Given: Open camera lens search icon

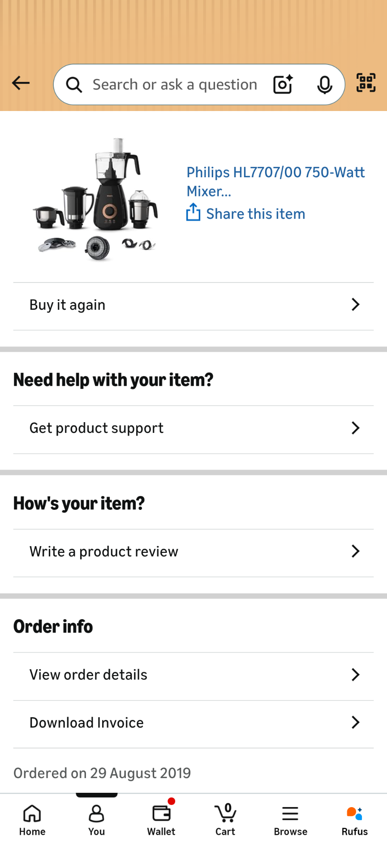Looking at the screenshot, I should [x=283, y=84].
